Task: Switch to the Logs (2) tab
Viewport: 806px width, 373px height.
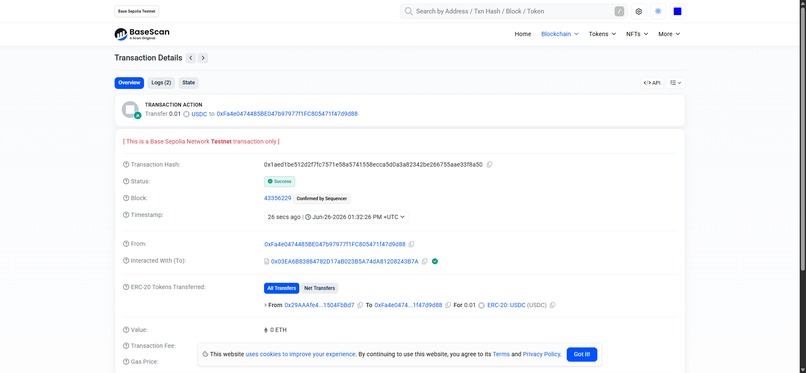Action: [x=161, y=83]
